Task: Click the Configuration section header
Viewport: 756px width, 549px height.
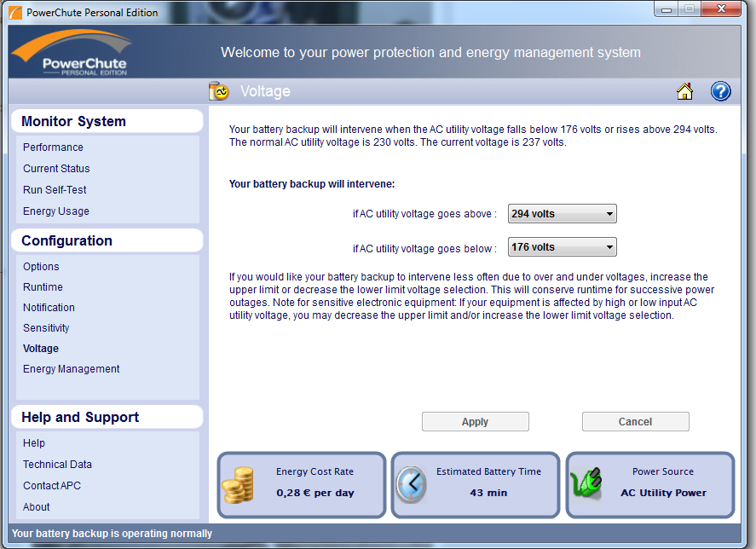Action: point(107,240)
